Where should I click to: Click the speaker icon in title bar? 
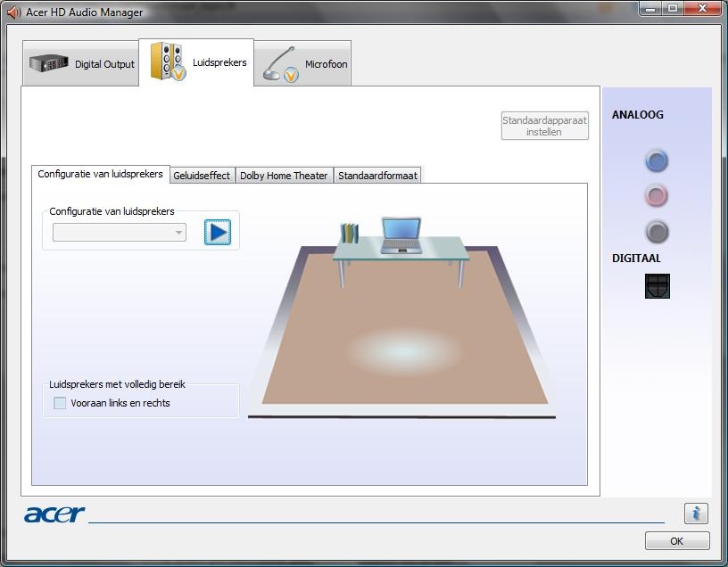click(14, 12)
